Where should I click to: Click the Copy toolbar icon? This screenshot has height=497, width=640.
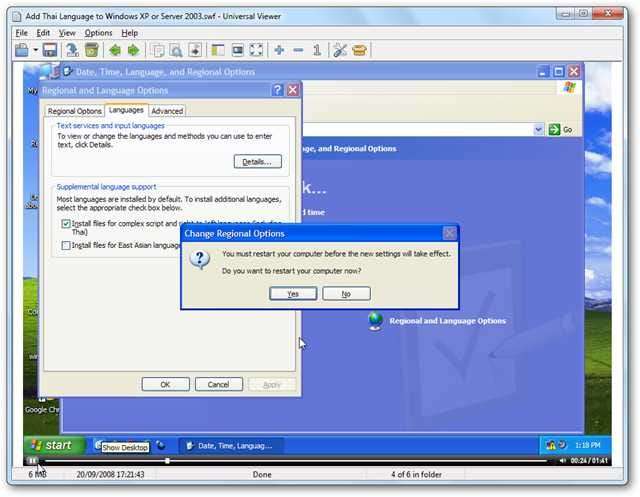(157, 50)
